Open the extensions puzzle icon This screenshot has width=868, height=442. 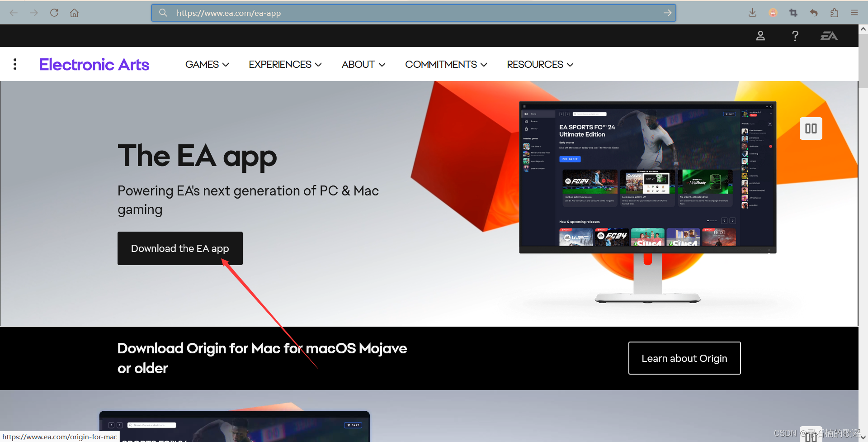click(x=834, y=13)
